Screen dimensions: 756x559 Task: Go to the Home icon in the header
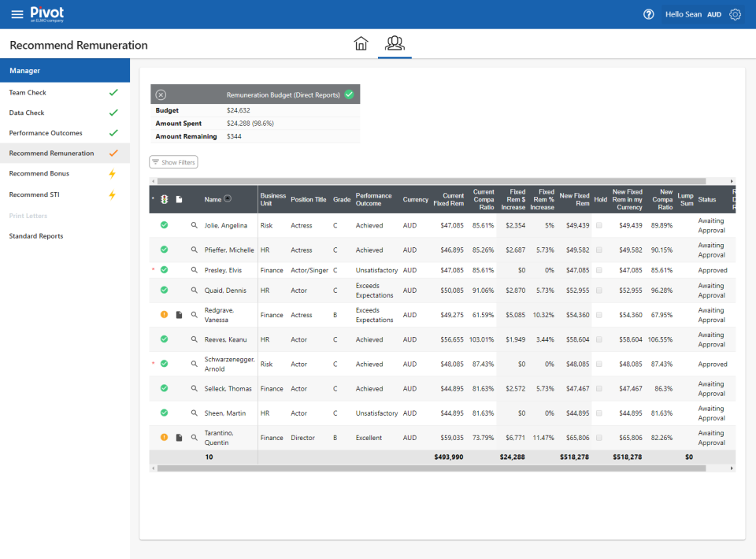[361, 43]
